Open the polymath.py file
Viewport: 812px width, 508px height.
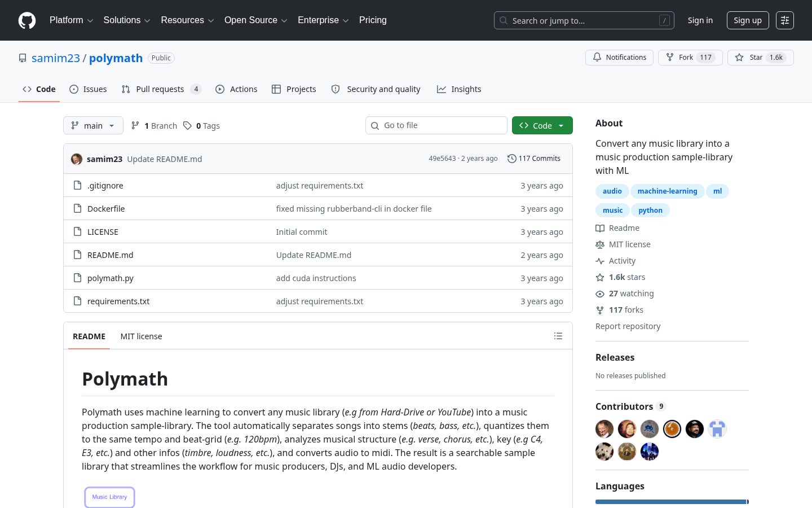[x=111, y=278]
